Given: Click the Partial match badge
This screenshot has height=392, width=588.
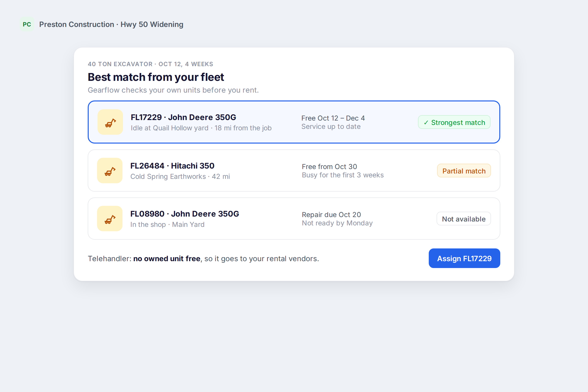Looking at the screenshot, I should [464, 171].
